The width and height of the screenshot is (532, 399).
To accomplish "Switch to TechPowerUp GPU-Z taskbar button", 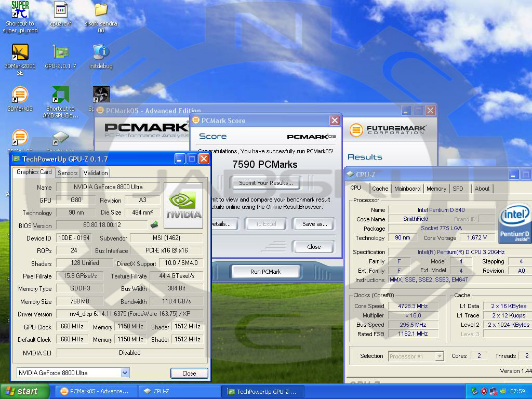I will (x=263, y=391).
